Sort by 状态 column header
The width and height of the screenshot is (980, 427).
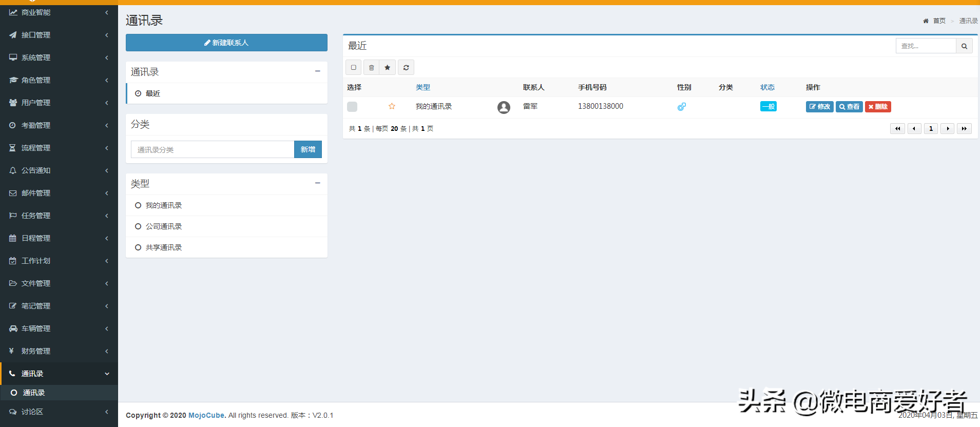point(767,87)
